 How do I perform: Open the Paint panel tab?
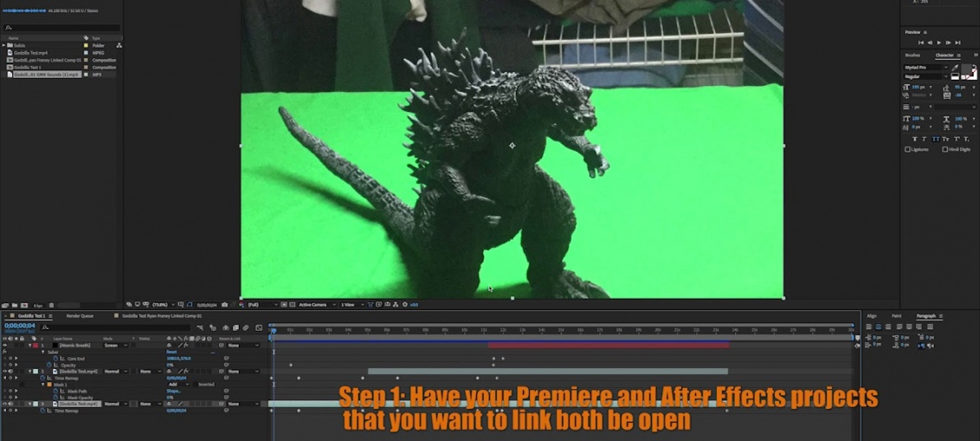pyautogui.click(x=896, y=316)
